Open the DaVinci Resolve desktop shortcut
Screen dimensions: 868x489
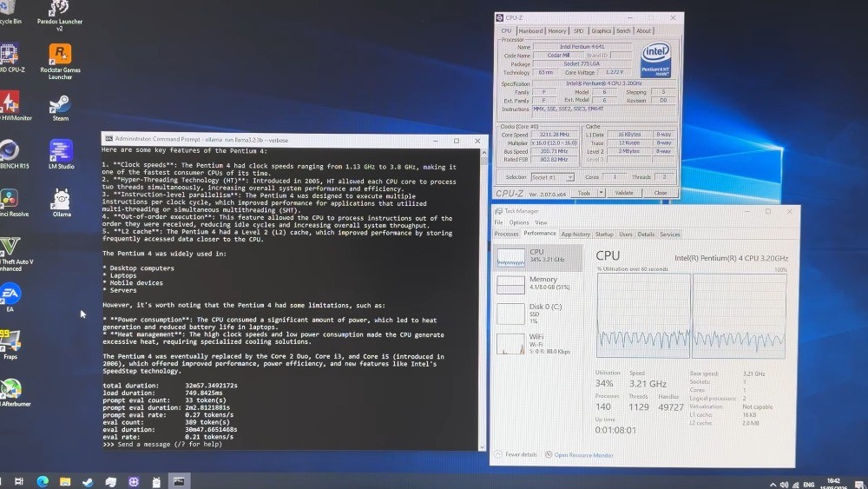(x=12, y=202)
